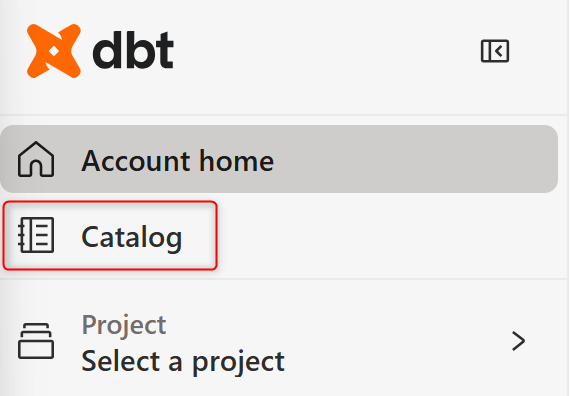This screenshot has height=396, width=571.
Task: Choose a project from the Project entry
Action: (x=279, y=341)
